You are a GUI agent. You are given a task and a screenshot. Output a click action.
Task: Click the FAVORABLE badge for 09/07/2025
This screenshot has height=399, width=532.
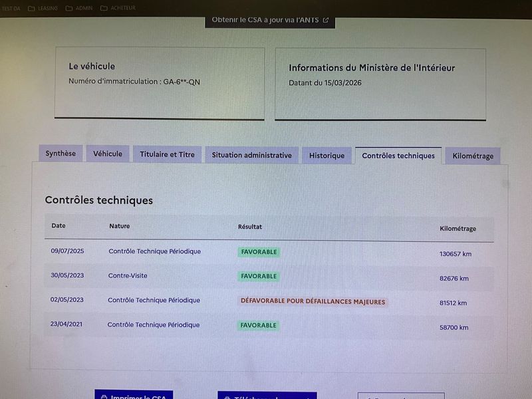point(259,252)
